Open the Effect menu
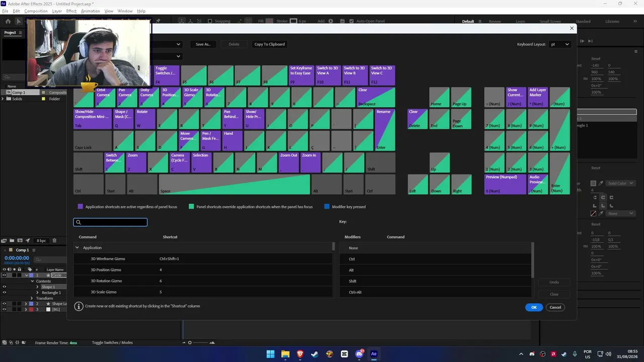 pos(71,11)
